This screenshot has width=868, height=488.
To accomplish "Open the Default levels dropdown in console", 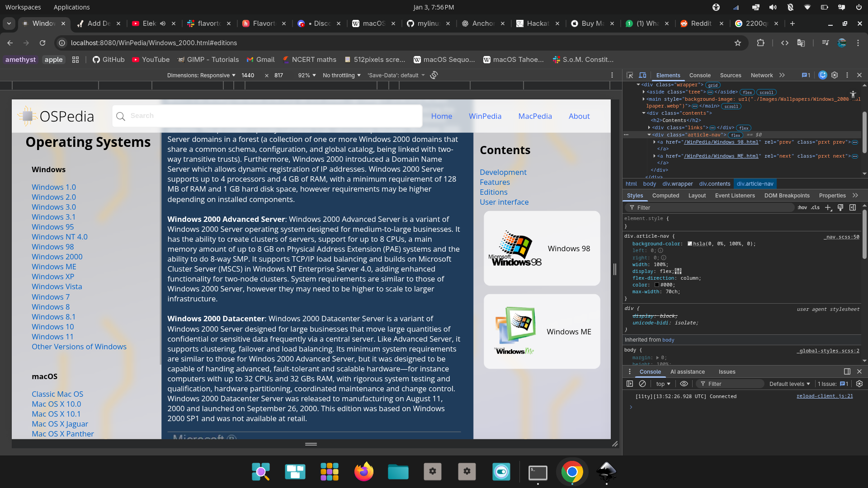I will pyautogui.click(x=789, y=384).
